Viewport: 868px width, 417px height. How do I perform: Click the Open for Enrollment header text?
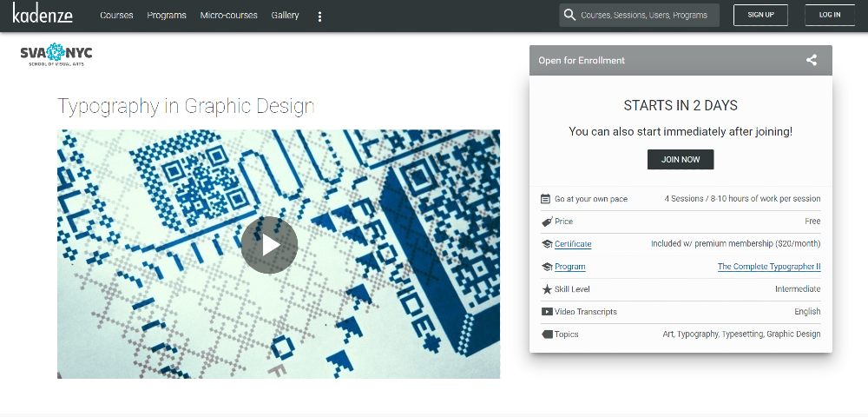pyautogui.click(x=582, y=60)
